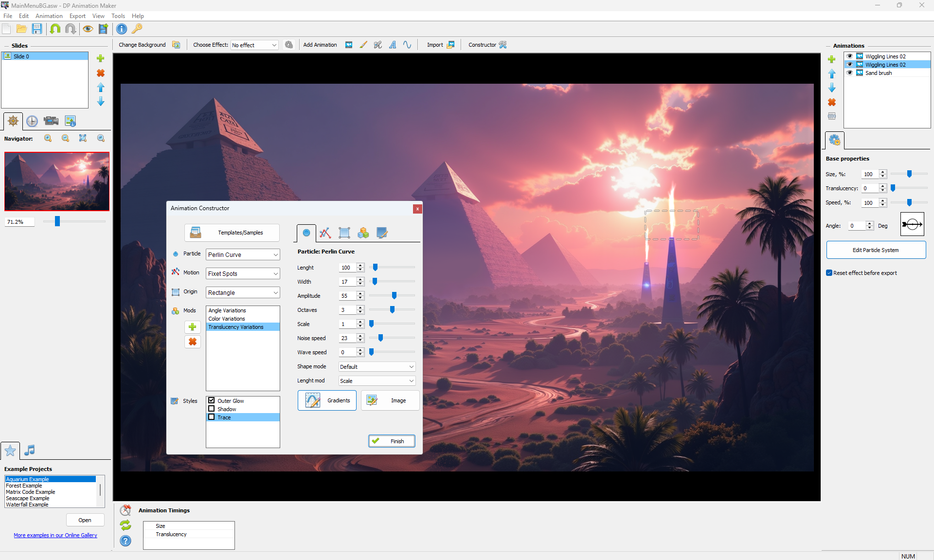
Task: Hide the Sand brush animation eye
Action: click(x=849, y=73)
